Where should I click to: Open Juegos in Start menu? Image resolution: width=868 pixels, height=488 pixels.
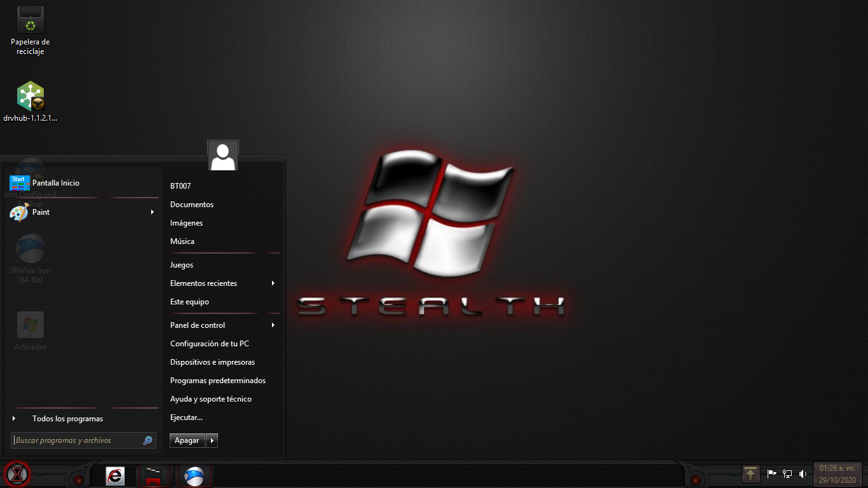[182, 265]
